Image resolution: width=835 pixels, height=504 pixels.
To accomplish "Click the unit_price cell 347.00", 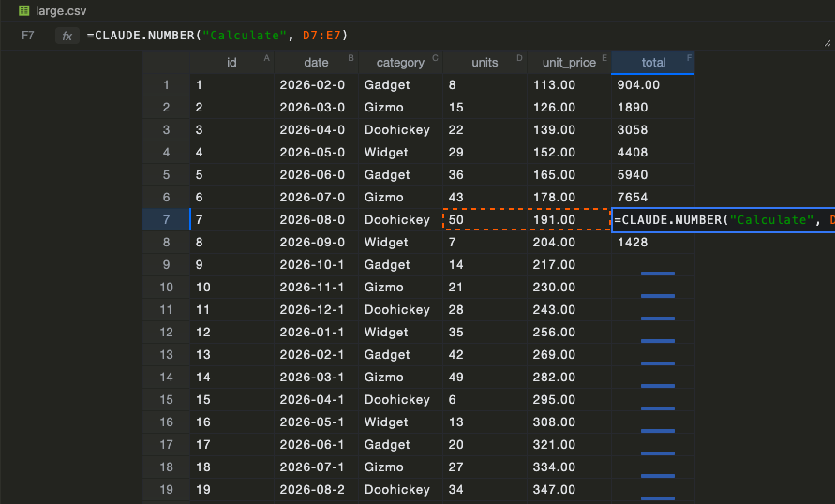I will 569,490.
